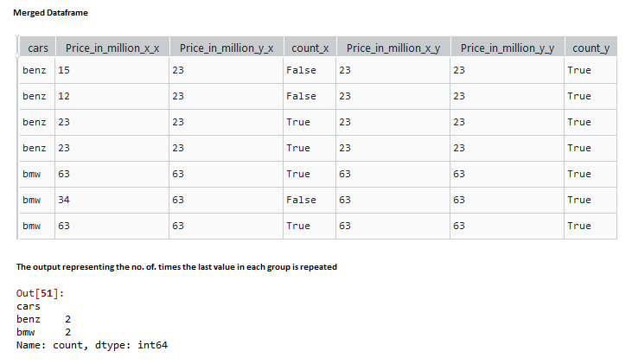Click the Merged Dataframe heading
The image size is (632, 364).
click(x=50, y=13)
